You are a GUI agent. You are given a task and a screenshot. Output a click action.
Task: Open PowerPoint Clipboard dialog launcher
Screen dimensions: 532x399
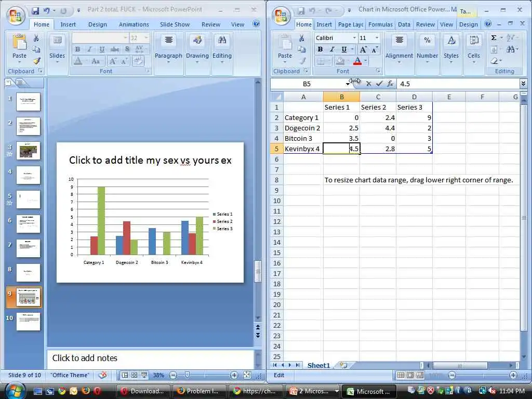coord(40,71)
